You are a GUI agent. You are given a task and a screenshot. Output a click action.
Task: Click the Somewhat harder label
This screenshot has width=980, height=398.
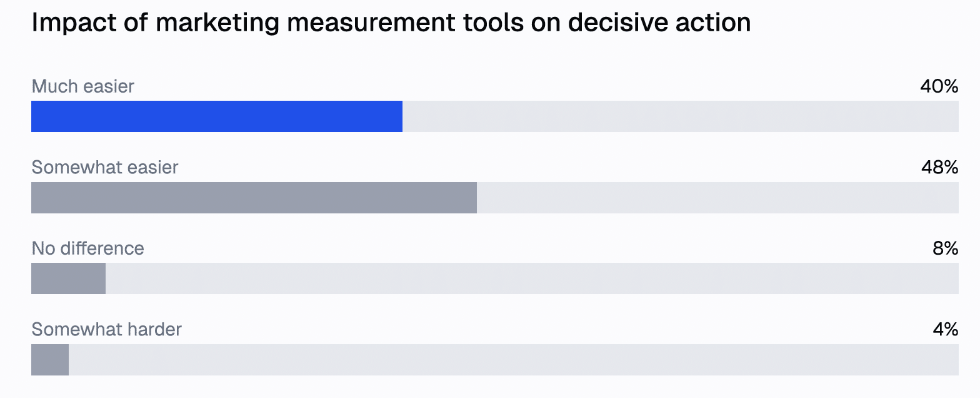coord(107,329)
